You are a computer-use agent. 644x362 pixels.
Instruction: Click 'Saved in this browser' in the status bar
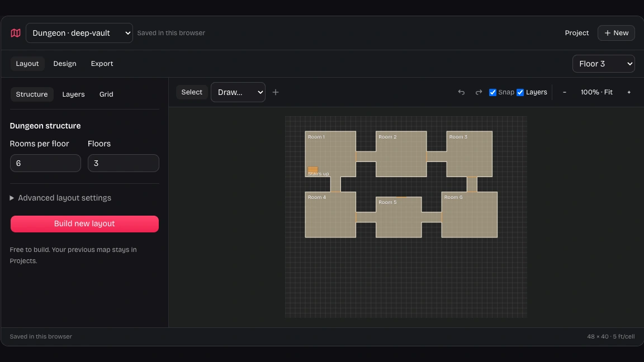point(41,336)
